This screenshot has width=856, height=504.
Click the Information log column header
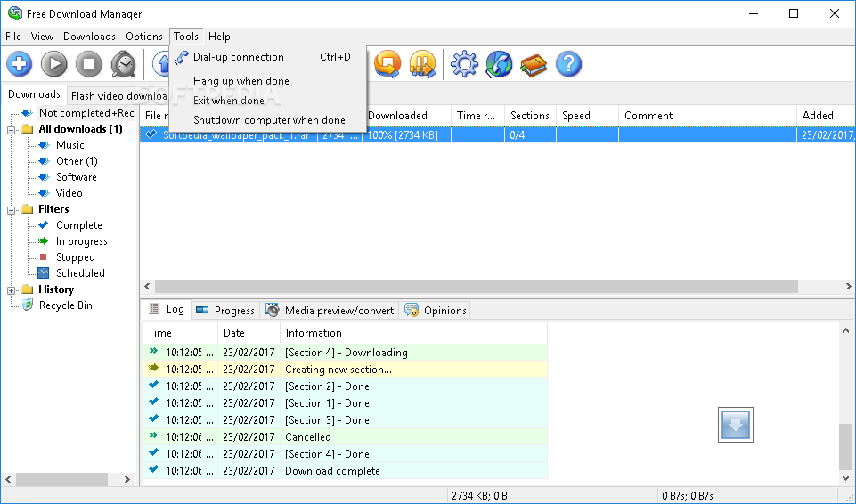(413, 333)
